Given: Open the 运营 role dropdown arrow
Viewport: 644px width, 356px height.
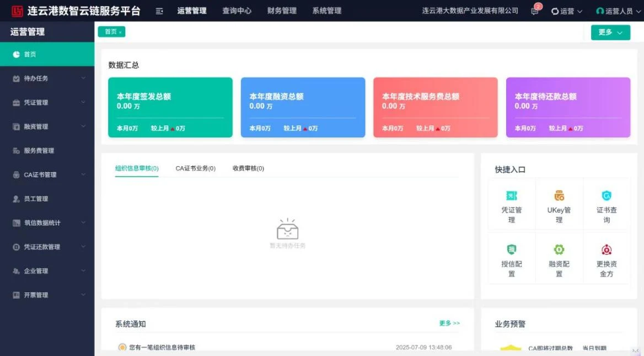Looking at the screenshot, I should (580, 12).
